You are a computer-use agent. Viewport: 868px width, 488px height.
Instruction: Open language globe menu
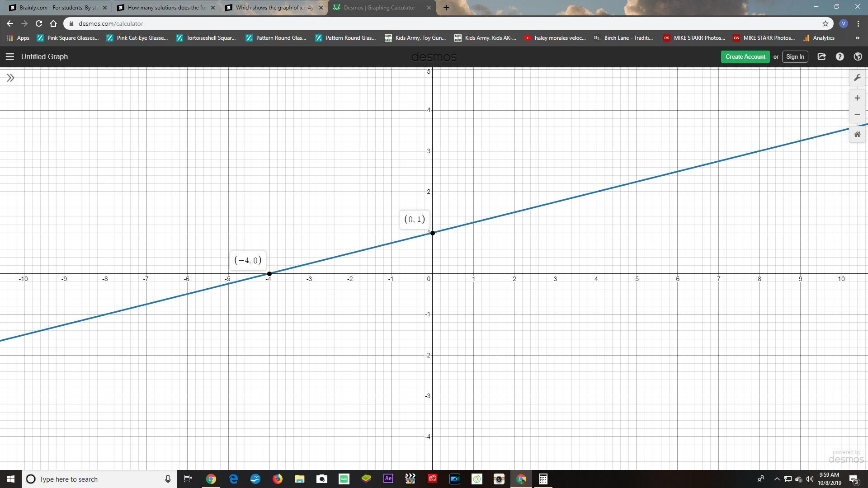[x=858, y=56]
